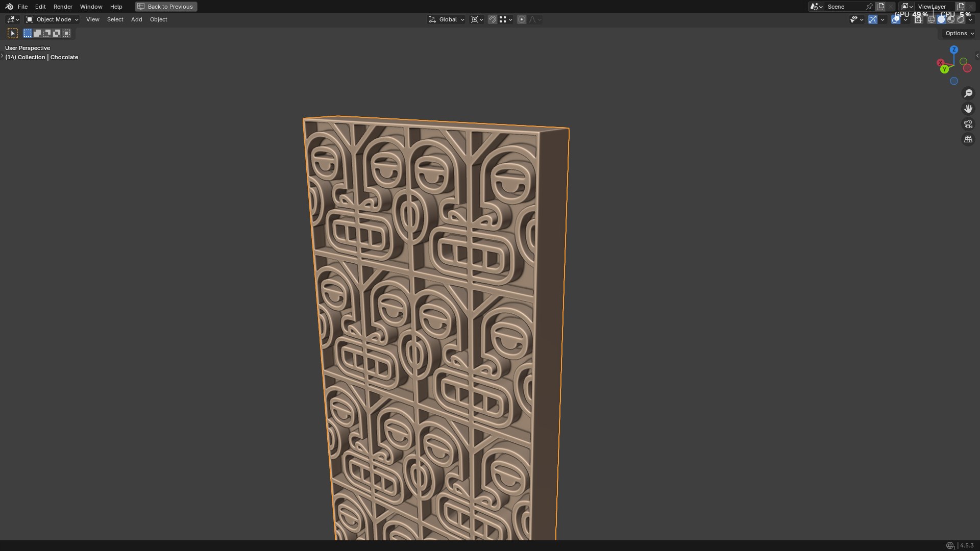Click the X axis on navigation gizmo

click(x=940, y=63)
